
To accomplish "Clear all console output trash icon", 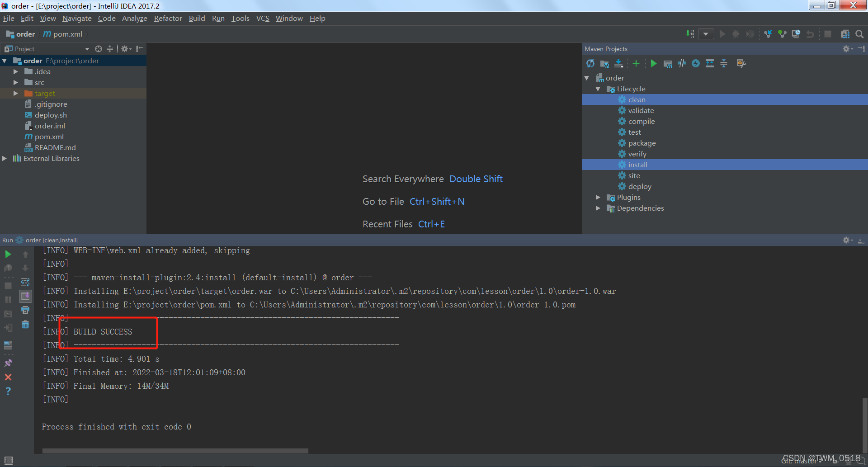I will [x=25, y=324].
